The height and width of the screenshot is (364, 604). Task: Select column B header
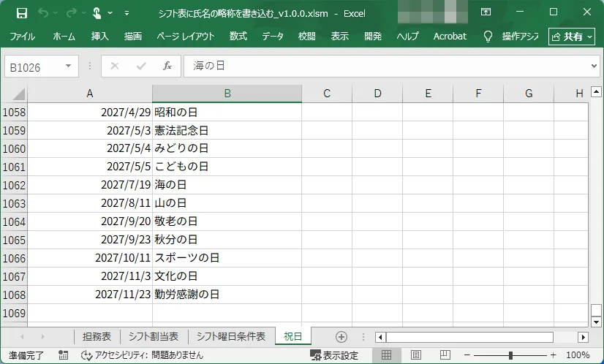coord(227,94)
